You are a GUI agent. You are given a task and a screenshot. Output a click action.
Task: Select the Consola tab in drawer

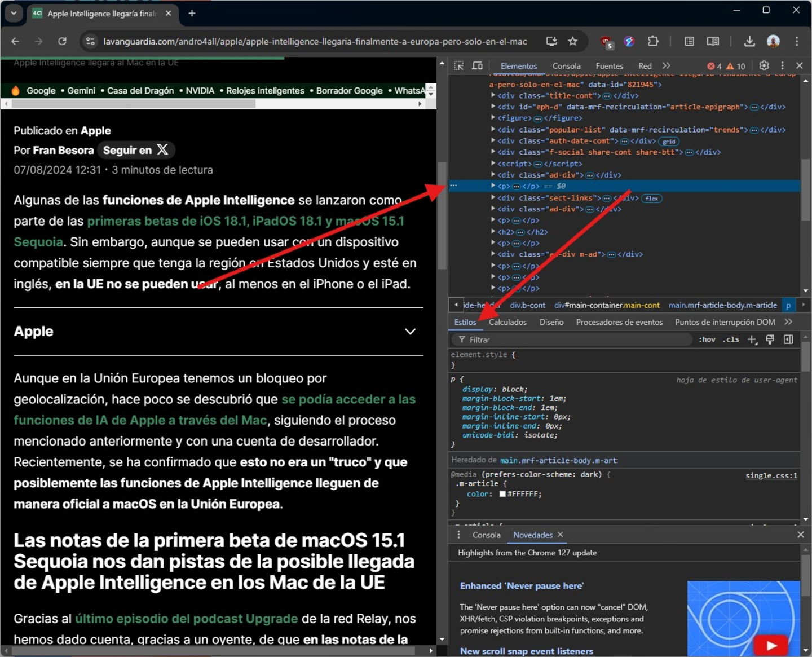pyautogui.click(x=486, y=535)
